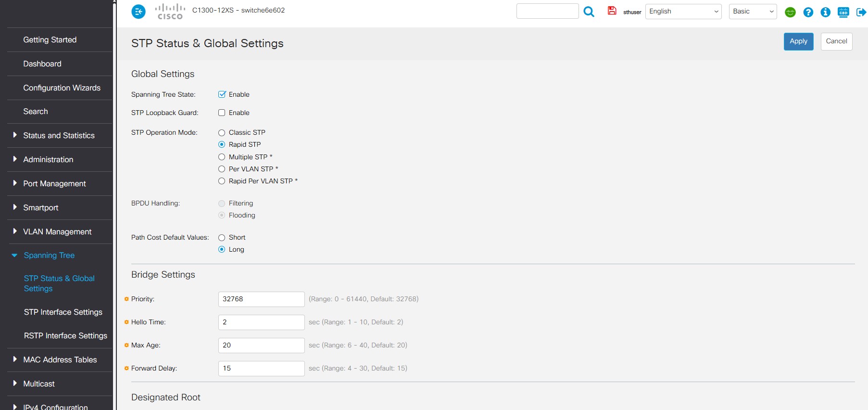Click the sthuser username label

coord(632,12)
